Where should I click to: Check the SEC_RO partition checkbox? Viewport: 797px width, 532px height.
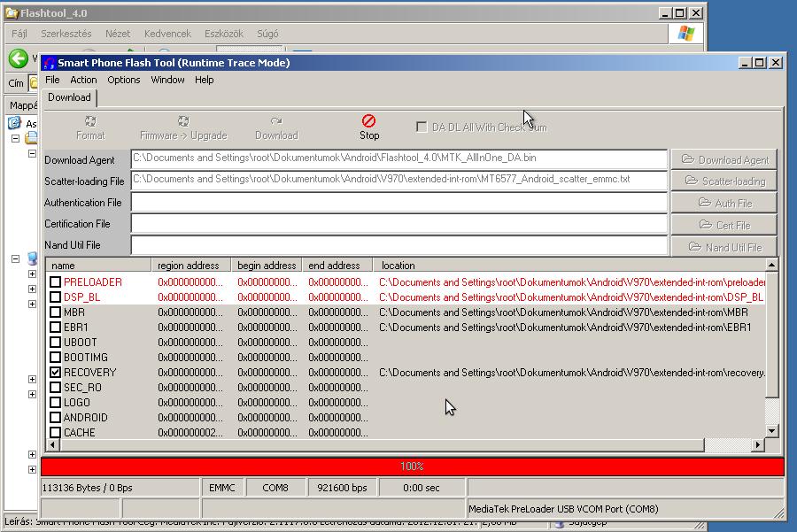pos(56,387)
